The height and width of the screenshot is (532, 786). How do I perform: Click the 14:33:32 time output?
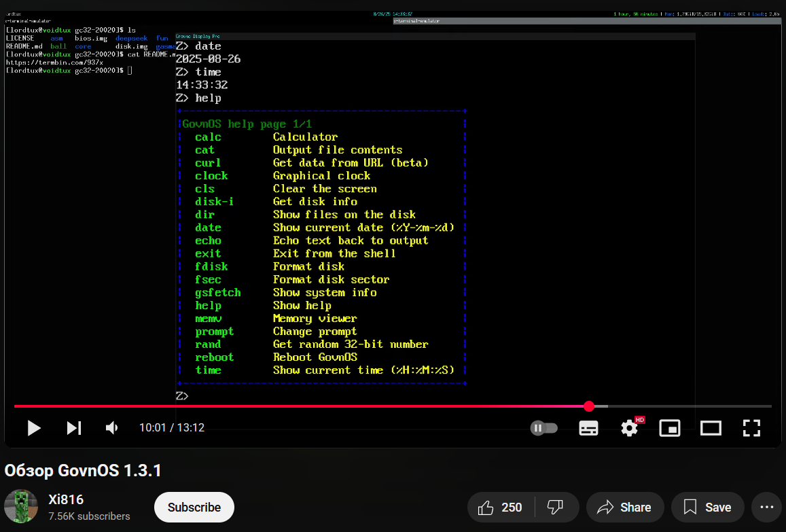(x=202, y=85)
